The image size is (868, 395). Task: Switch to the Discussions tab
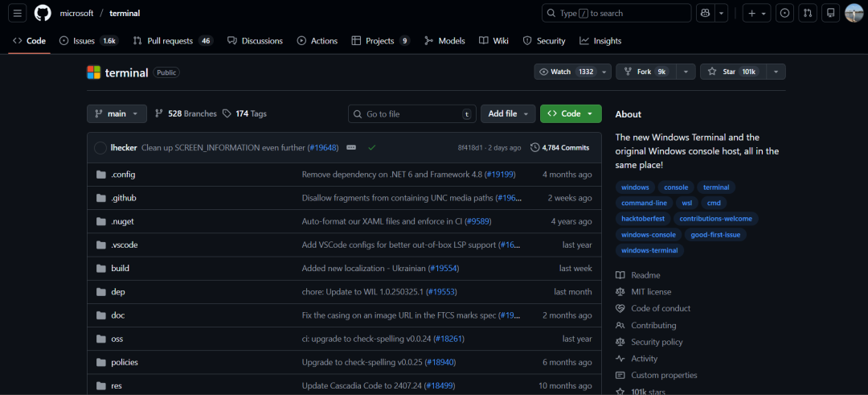(256, 41)
